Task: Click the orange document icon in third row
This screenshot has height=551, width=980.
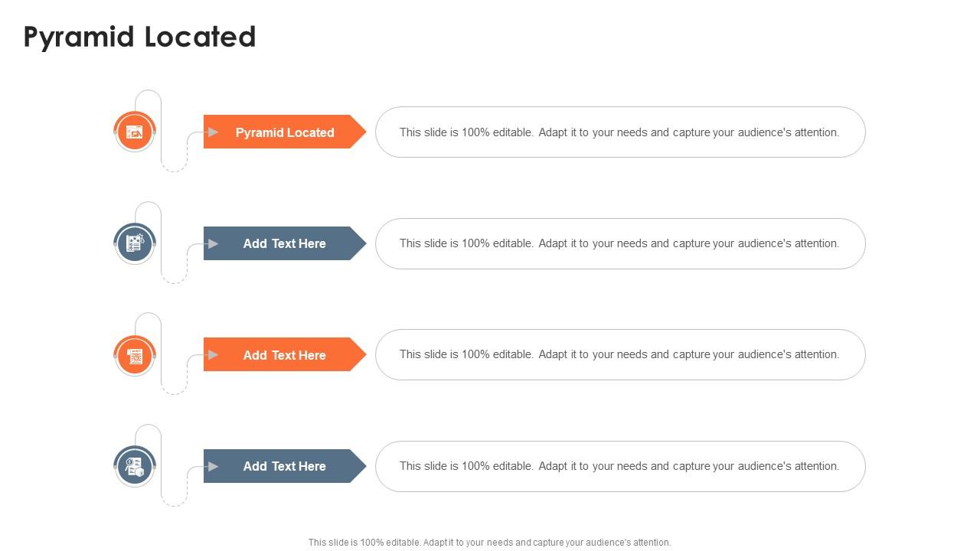Action: [135, 355]
